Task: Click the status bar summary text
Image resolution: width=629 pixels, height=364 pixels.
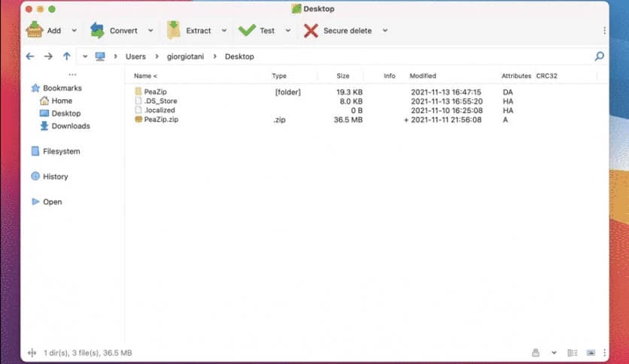Action: click(x=88, y=353)
